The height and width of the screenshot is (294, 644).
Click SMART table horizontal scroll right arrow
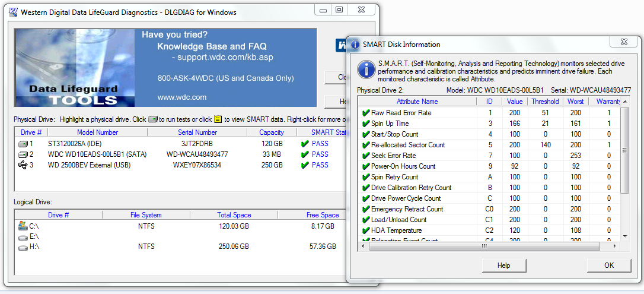(615, 246)
